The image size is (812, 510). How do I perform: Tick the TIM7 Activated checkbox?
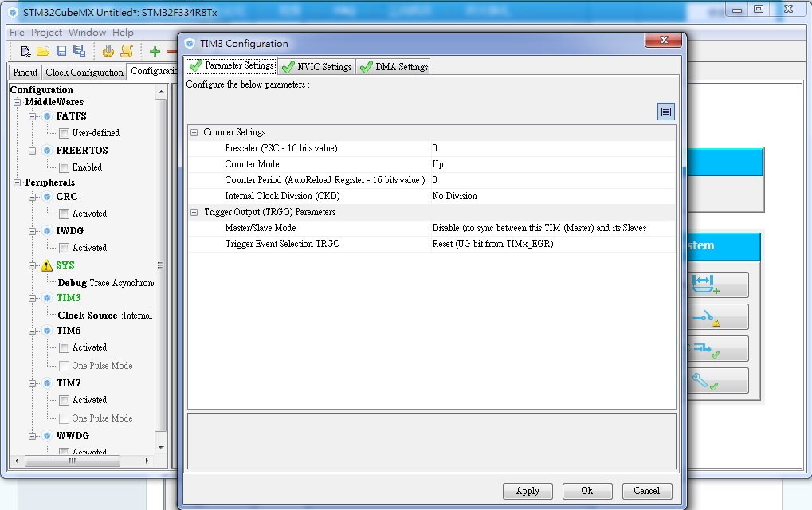(x=65, y=400)
